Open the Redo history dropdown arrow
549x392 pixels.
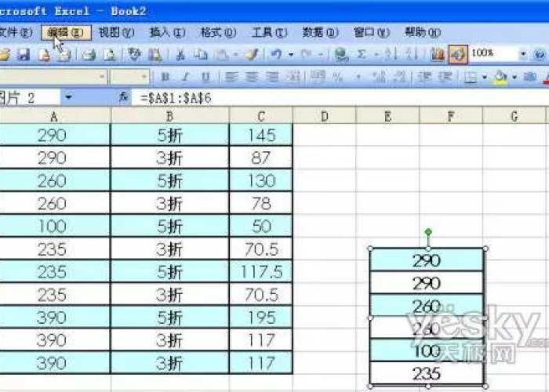(x=321, y=55)
